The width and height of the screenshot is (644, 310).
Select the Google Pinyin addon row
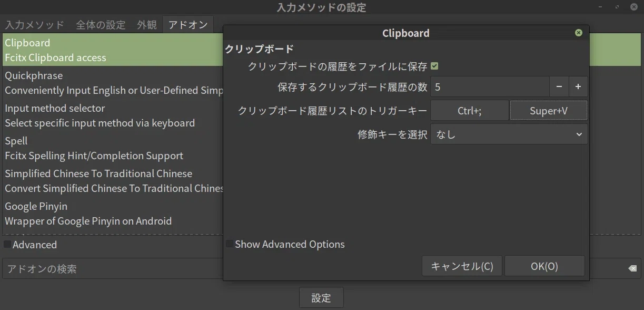click(113, 214)
